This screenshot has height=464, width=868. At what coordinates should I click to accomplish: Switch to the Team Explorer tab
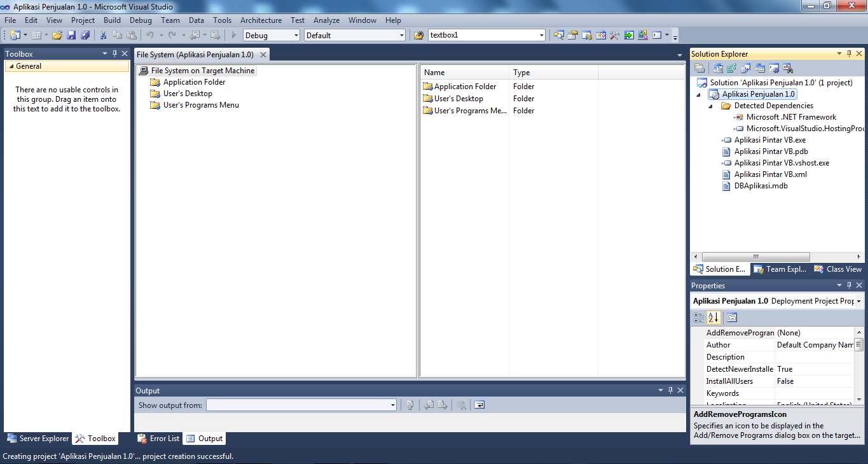pyautogui.click(x=780, y=269)
